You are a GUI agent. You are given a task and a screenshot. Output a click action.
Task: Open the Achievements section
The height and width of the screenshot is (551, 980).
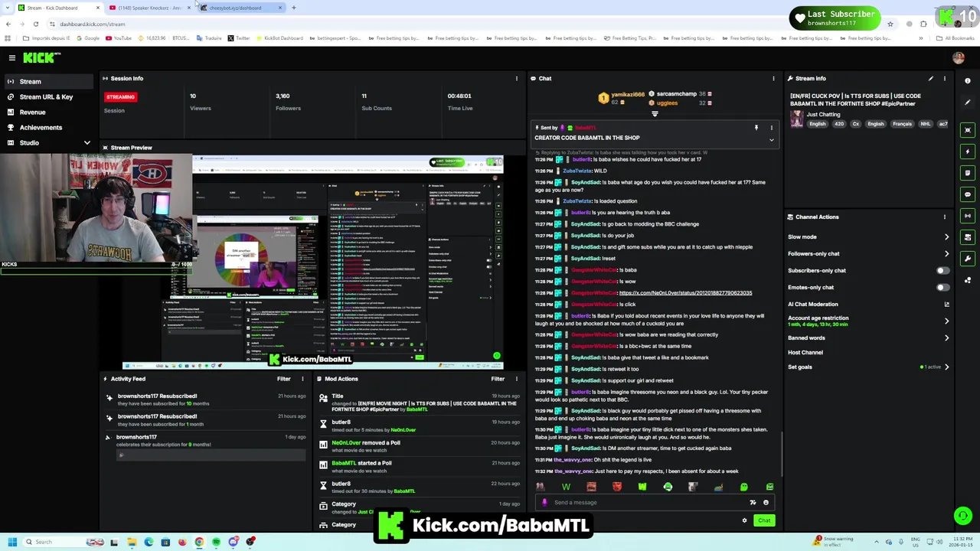[x=41, y=127]
